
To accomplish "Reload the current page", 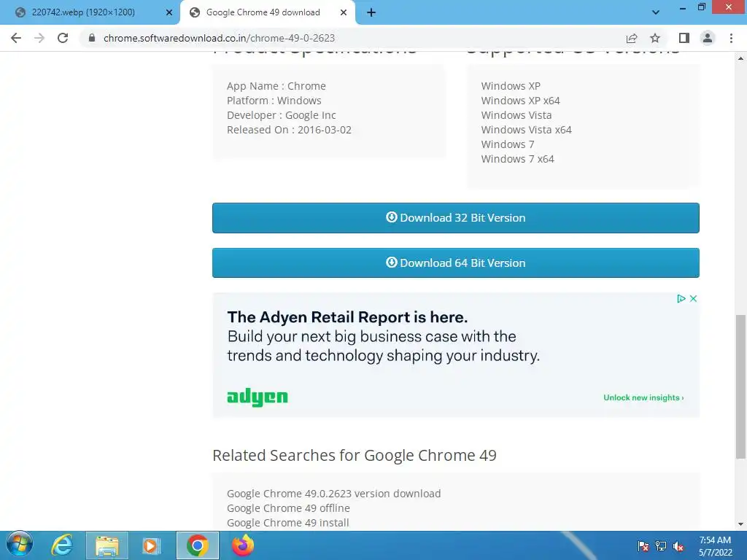I will pos(63,38).
